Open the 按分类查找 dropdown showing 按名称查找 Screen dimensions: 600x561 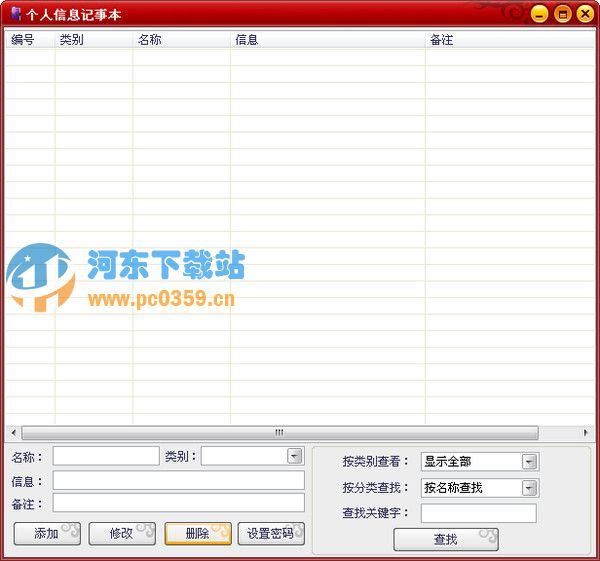pos(529,488)
